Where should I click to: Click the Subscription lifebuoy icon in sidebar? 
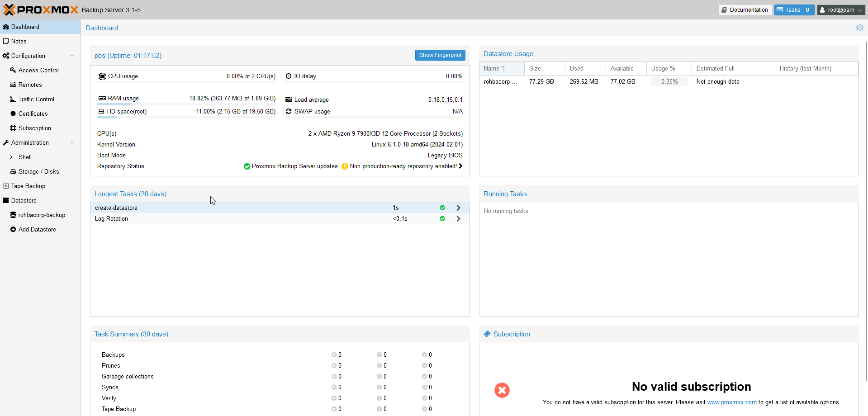pos(13,128)
